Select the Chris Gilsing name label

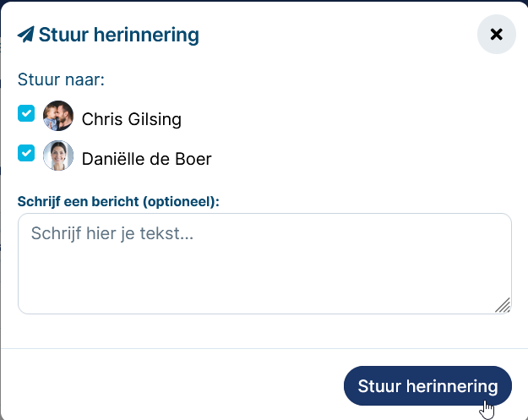132,119
